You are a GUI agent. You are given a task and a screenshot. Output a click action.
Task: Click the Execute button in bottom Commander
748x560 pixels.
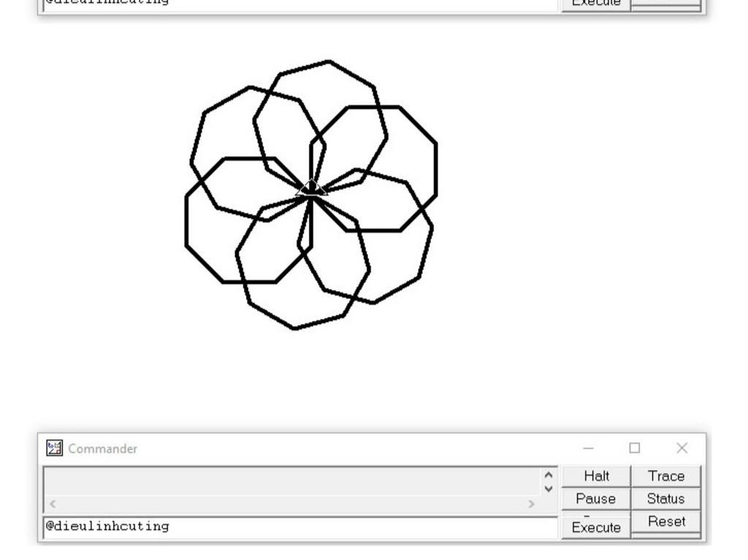596,526
